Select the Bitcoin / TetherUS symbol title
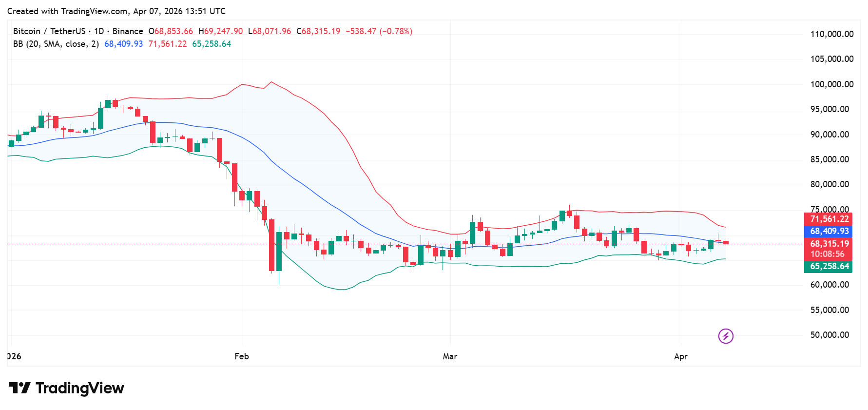868x410 pixels. coord(49,31)
